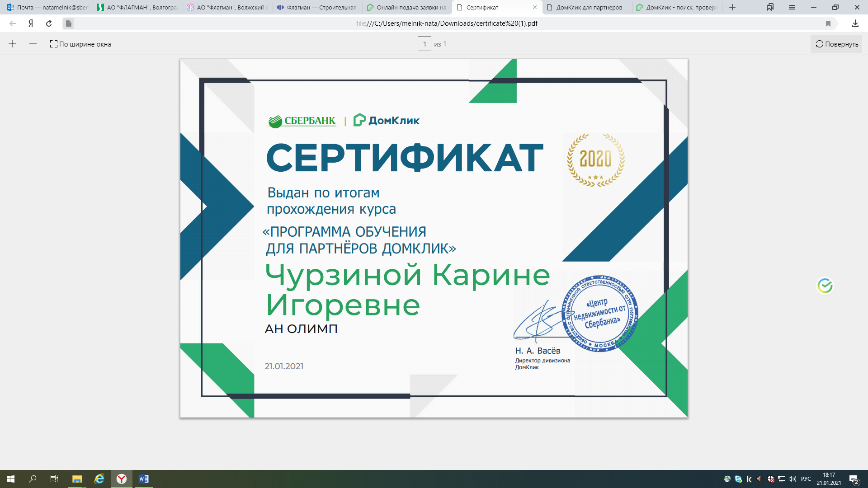Click the browser reload icon
The width and height of the screenshot is (868, 488).
click(x=49, y=23)
